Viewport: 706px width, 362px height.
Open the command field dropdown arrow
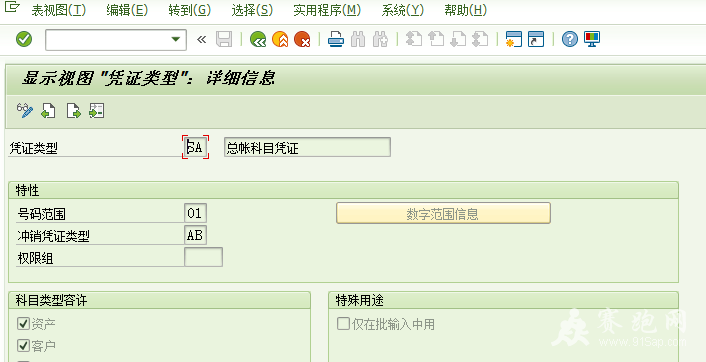tap(176, 40)
